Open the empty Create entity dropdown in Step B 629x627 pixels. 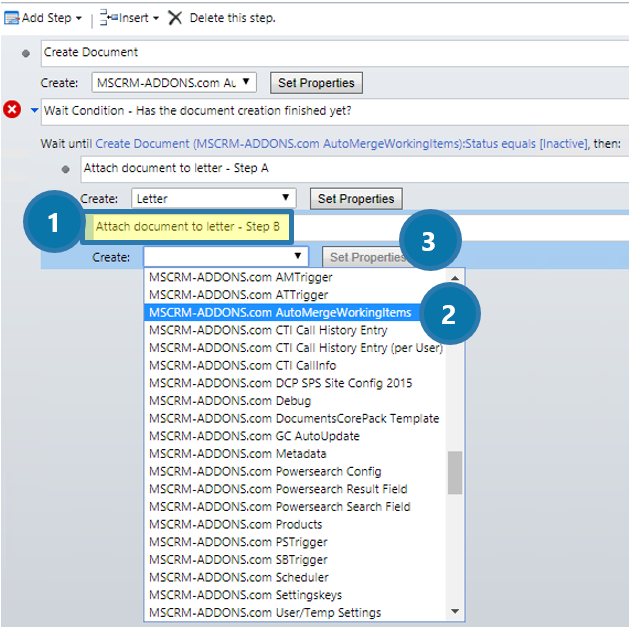(x=226, y=257)
